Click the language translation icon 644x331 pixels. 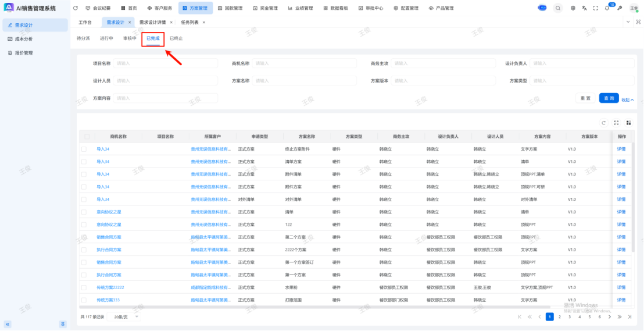[584, 8]
